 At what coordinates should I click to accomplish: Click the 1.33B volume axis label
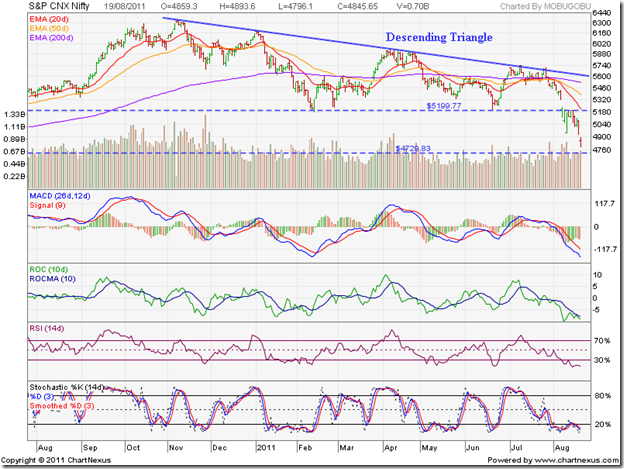(x=14, y=115)
